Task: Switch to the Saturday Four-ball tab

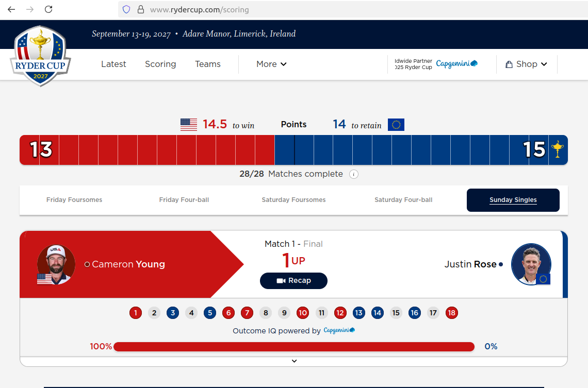Action: pos(403,200)
